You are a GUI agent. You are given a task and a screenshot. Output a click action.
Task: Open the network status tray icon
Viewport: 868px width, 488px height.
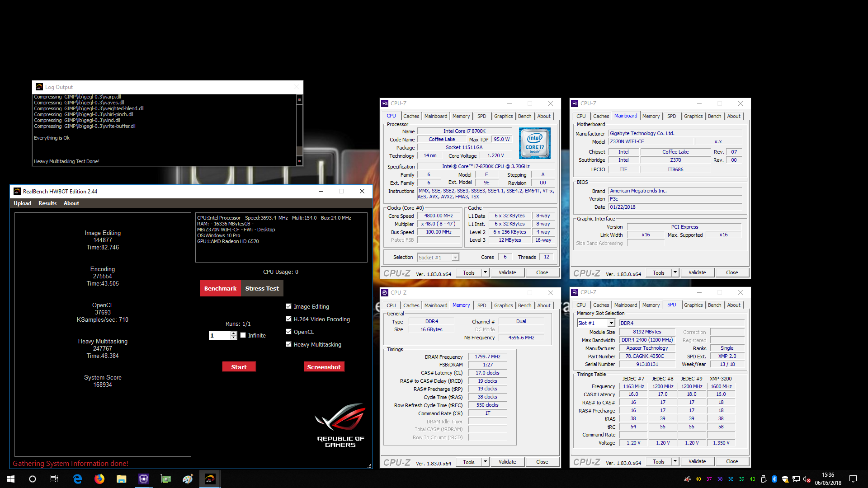[796, 479]
